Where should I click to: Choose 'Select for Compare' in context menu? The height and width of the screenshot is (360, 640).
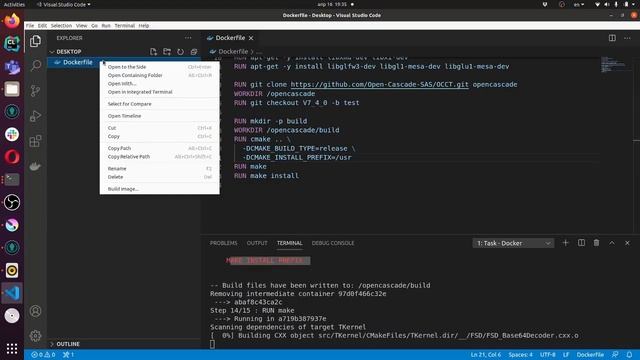coord(160,104)
